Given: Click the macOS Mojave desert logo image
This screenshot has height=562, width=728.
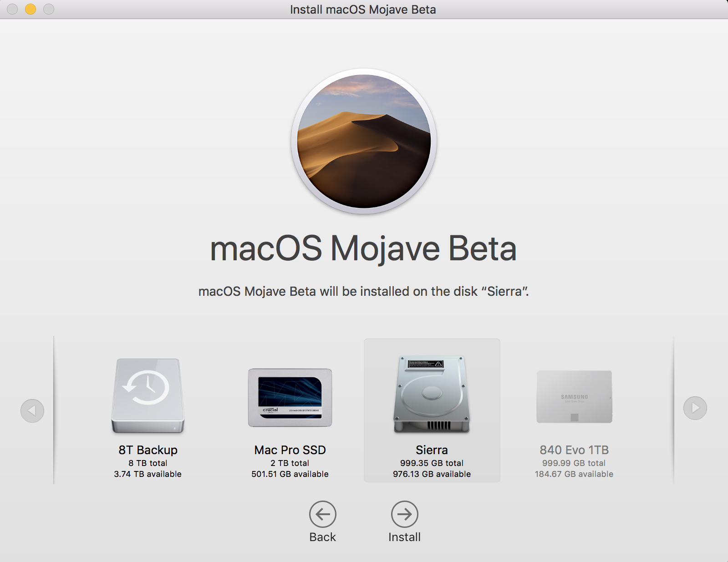Looking at the screenshot, I should [364, 142].
